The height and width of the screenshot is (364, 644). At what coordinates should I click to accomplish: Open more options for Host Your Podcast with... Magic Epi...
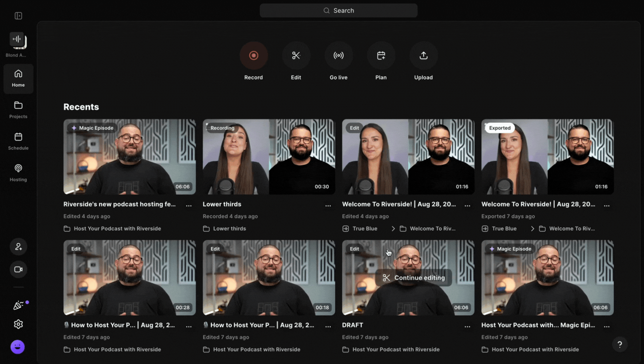607,326
